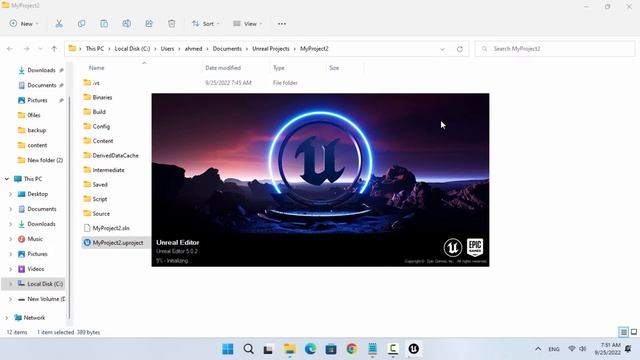Collapse the This PC tree node

(x=7, y=179)
